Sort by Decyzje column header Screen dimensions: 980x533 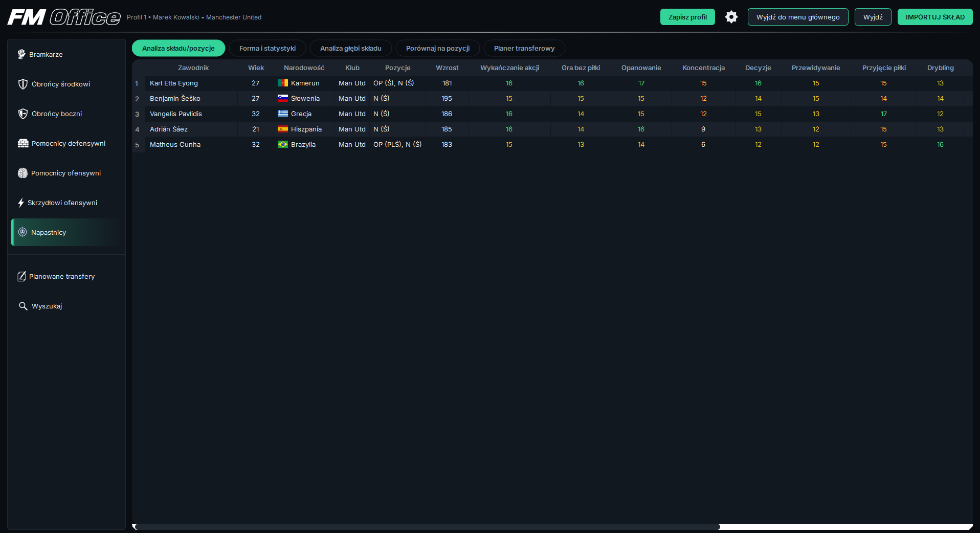[x=758, y=68]
